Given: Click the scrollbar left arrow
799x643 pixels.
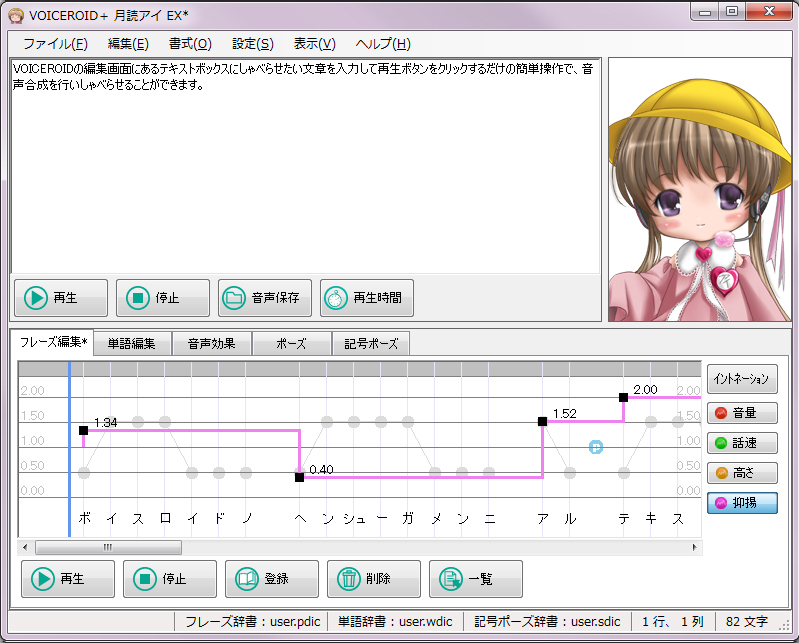Looking at the screenshot, I should (25, 548).
